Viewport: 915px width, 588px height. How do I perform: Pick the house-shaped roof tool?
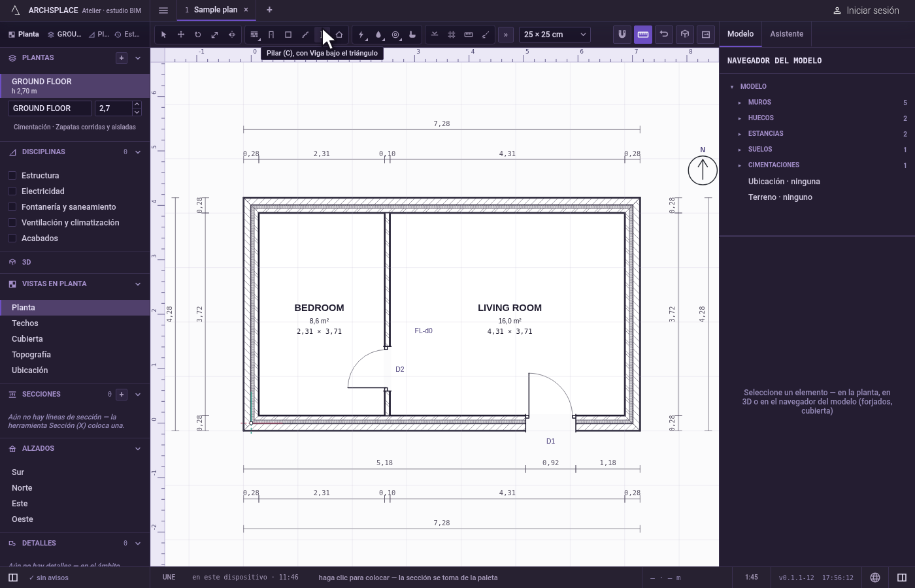(x=339, y=35)
